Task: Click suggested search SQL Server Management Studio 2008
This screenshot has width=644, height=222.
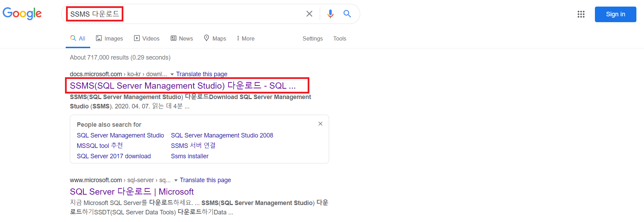Action: click(222, 135)
